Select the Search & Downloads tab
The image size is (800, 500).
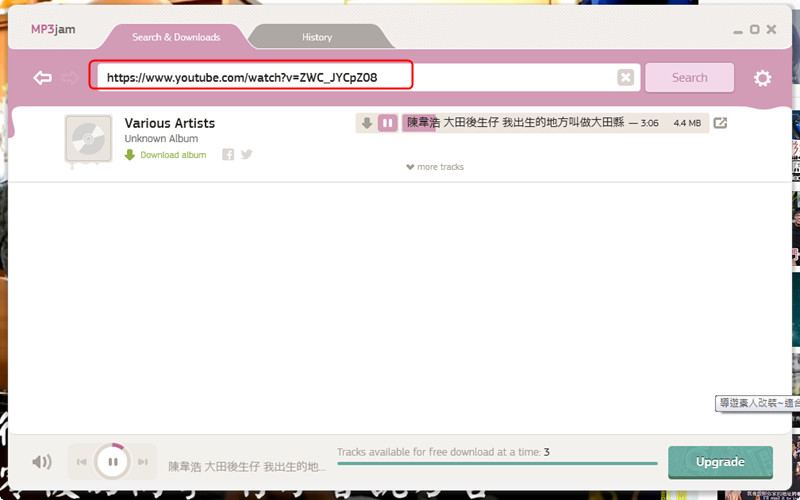176,37
